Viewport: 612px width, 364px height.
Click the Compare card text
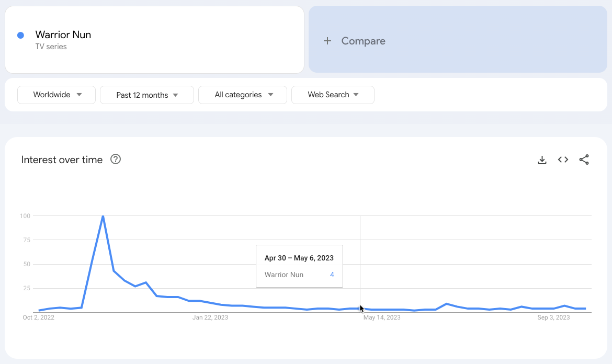pos(363,41)
